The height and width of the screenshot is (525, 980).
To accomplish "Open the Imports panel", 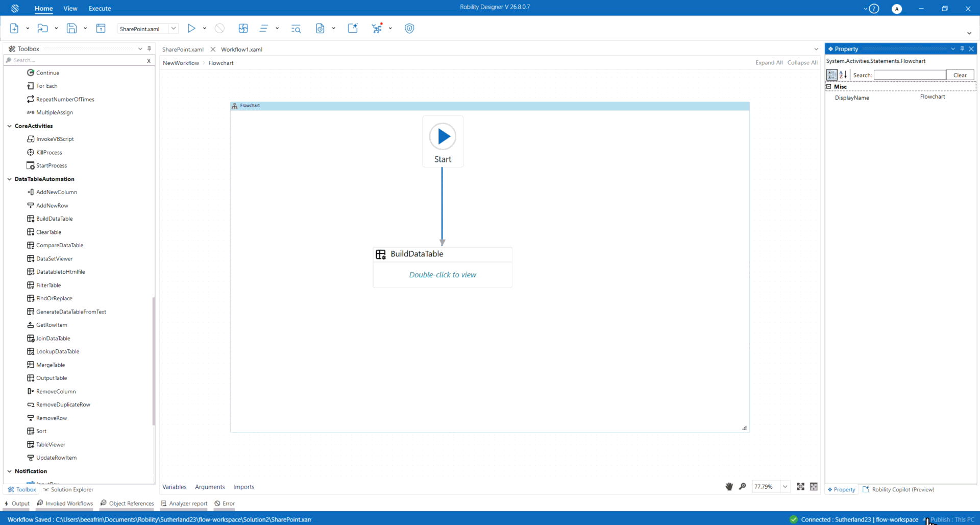I will 244,487.
